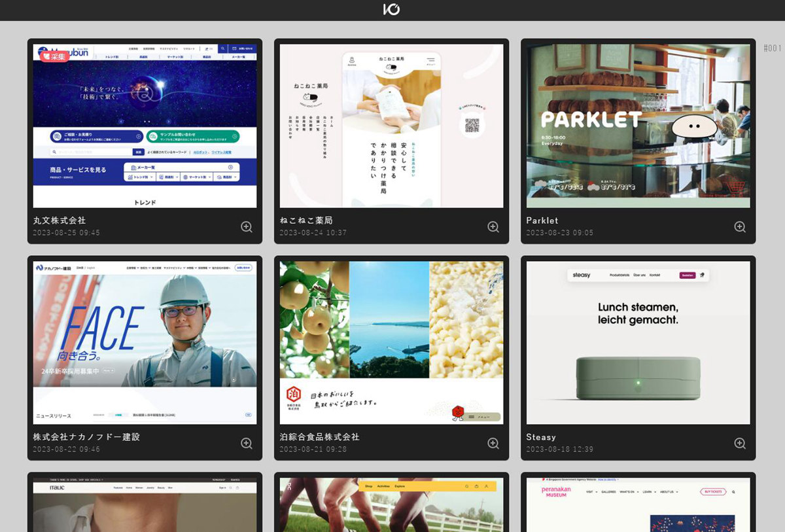
Task: Open the FACE ナカノフドー建設 thumbnail
Action: coord(145,343)
